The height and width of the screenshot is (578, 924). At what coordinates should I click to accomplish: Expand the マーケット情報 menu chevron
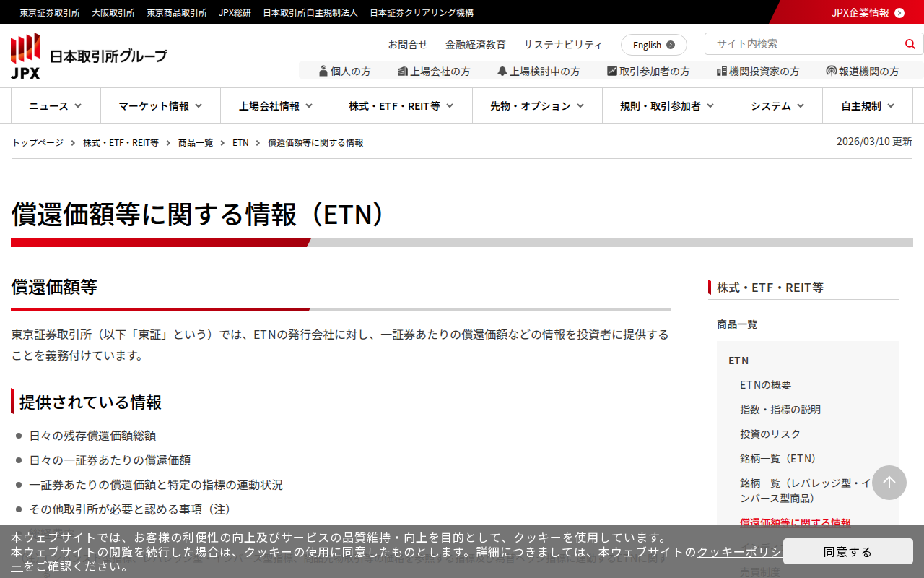tap(199, 105)
